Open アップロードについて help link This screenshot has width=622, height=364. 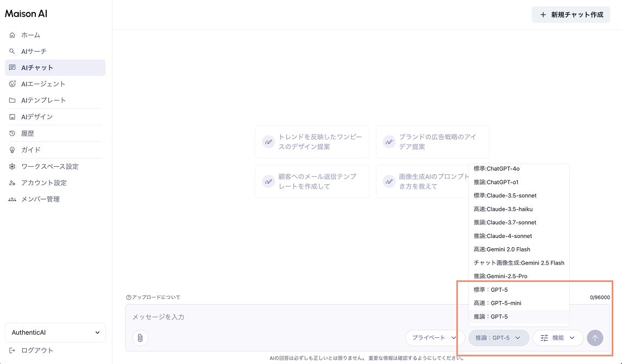click(156, 297)
